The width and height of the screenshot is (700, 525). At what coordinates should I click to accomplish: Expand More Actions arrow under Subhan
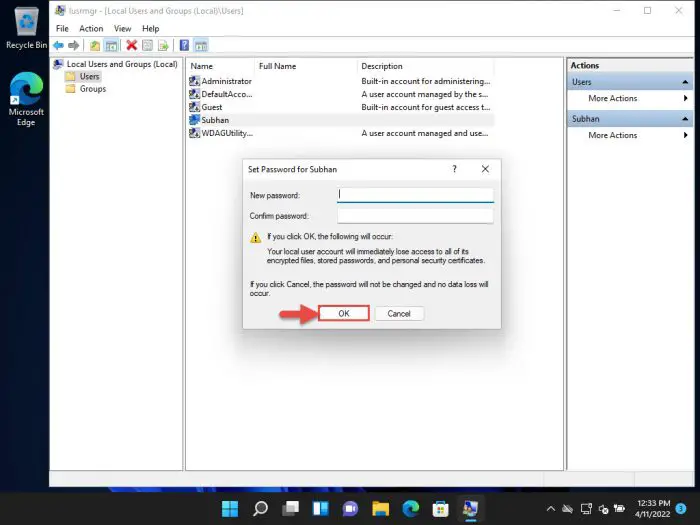tap(685, 135)
